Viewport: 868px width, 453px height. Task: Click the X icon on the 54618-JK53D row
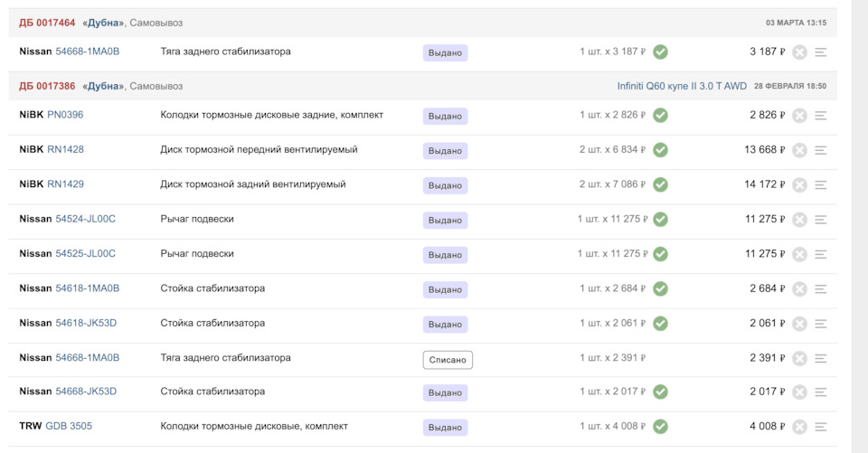click(799, 324)
